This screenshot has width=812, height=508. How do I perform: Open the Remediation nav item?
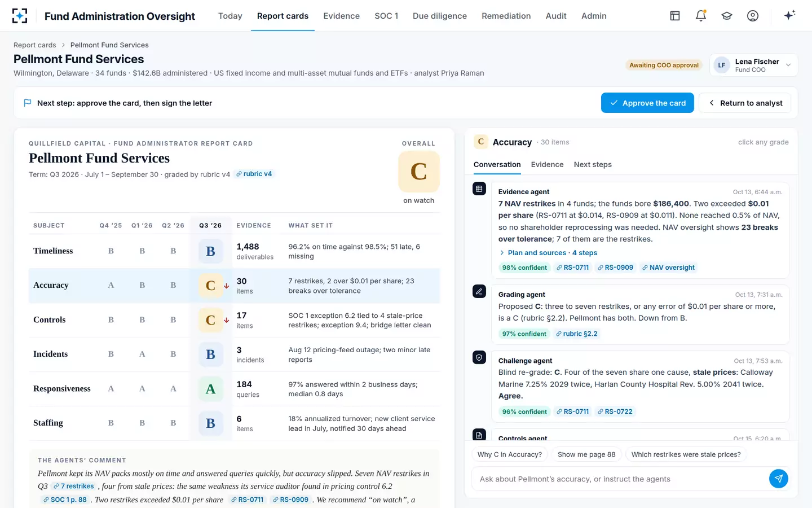point(506,16)
